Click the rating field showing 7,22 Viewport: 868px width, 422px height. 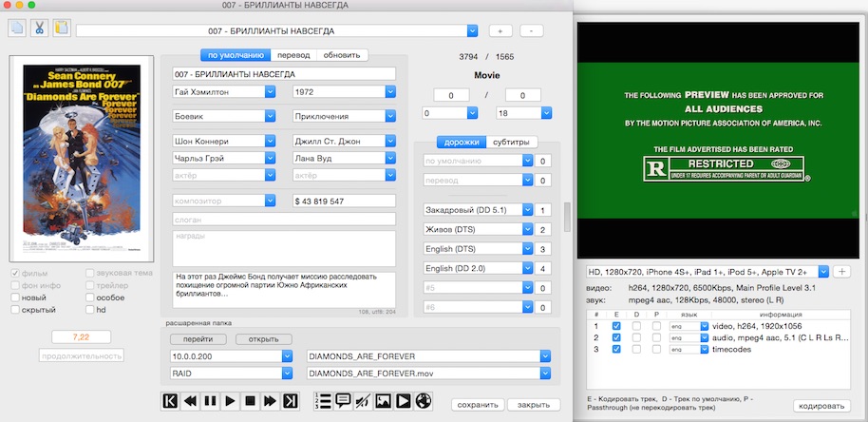82,336
